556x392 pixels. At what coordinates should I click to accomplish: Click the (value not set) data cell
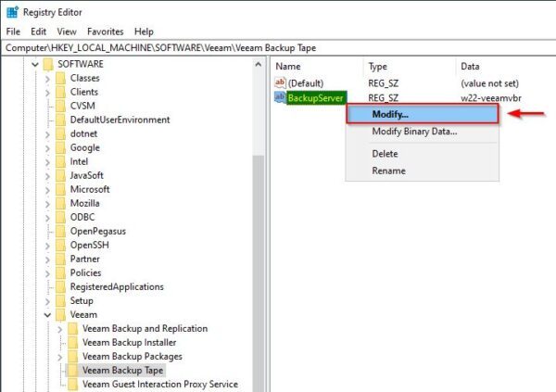pyautogui.click(x=489, y=83)
